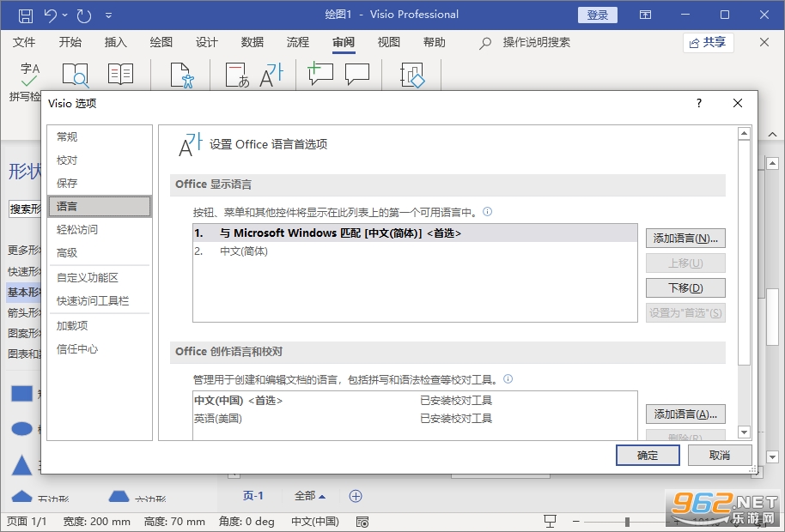Image resolution: width=785 pixels, height=532 pixels.
Task: Click 中文(中国) language in status bar
Action: point(315,522)
